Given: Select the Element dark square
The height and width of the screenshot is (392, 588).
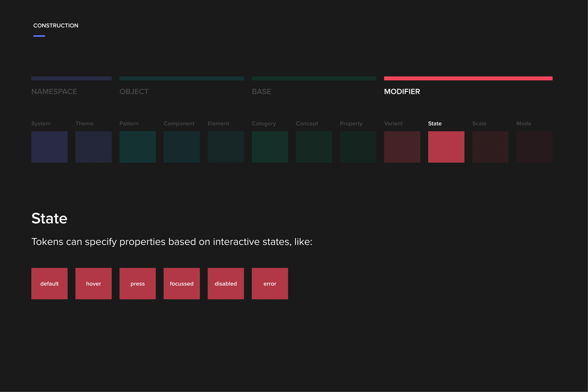Looking at the screenshot, I should point(226,147).
